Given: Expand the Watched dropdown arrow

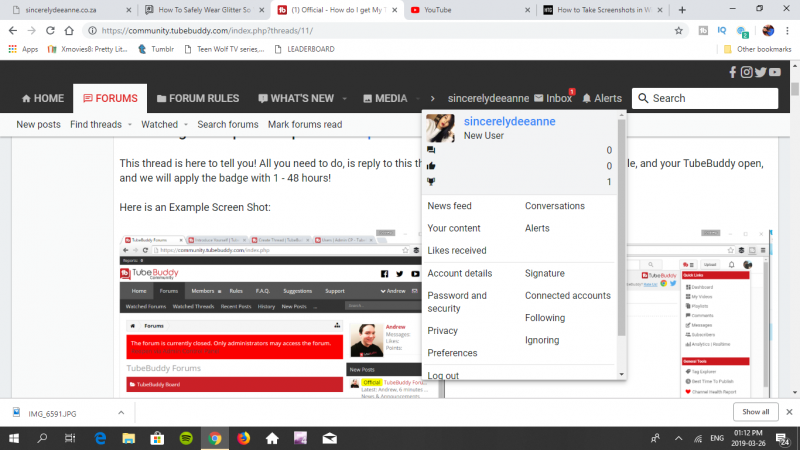Looking at the screenshot, I should 185,125.
